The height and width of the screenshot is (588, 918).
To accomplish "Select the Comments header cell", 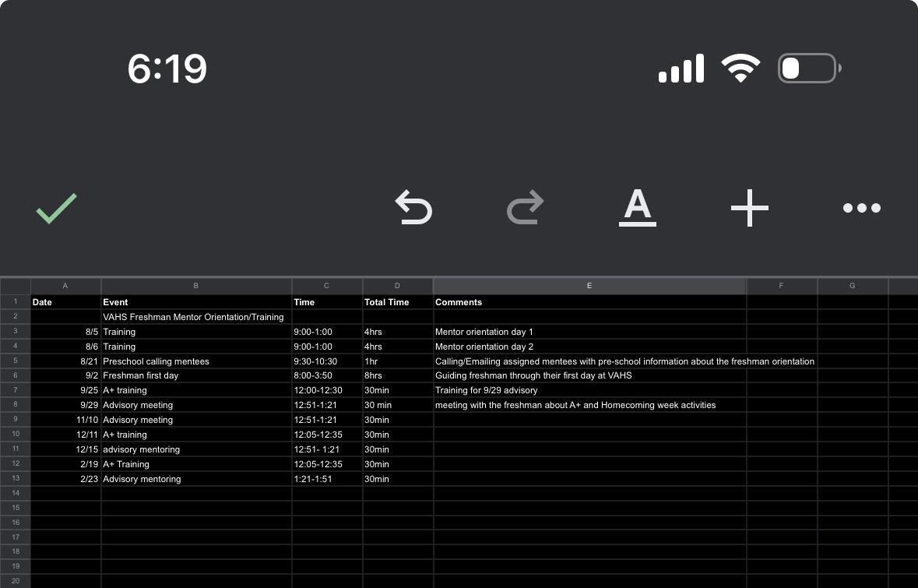I will [x=589, y=302].
